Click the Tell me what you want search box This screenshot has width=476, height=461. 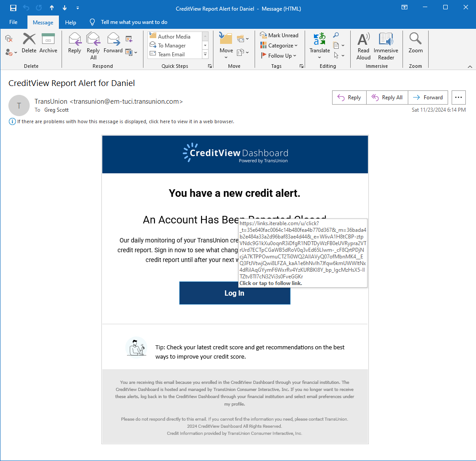point(134,22)
